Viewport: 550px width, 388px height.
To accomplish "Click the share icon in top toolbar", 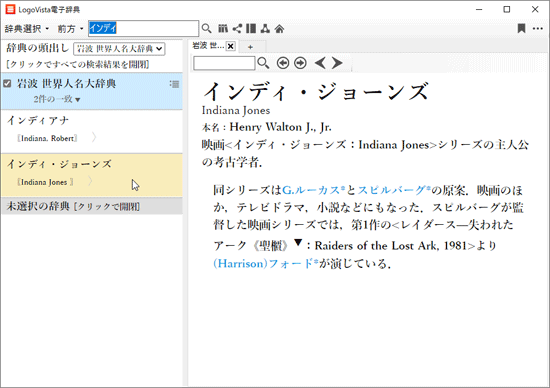I will 237,28.
